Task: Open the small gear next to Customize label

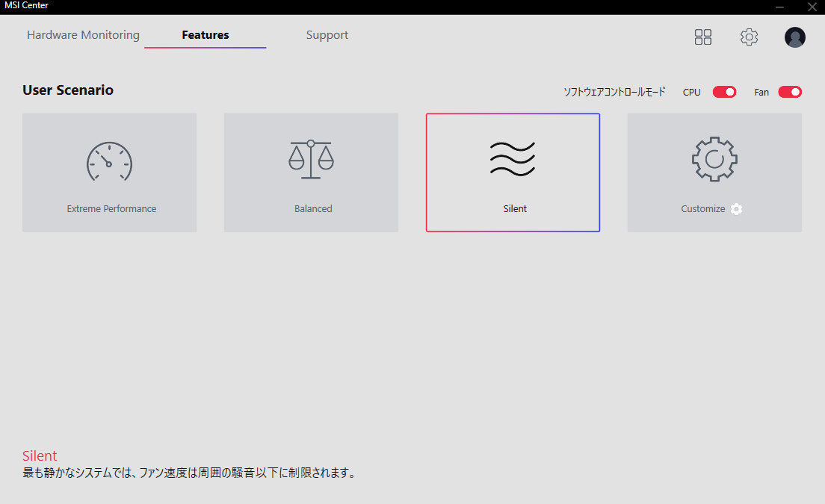Action: [x=736, y=209]
